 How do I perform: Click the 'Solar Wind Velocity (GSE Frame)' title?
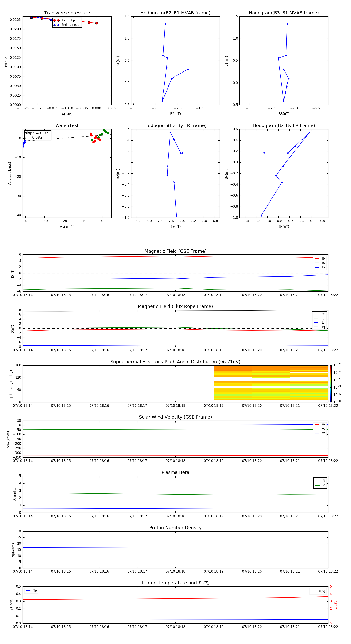coord(175,417)
